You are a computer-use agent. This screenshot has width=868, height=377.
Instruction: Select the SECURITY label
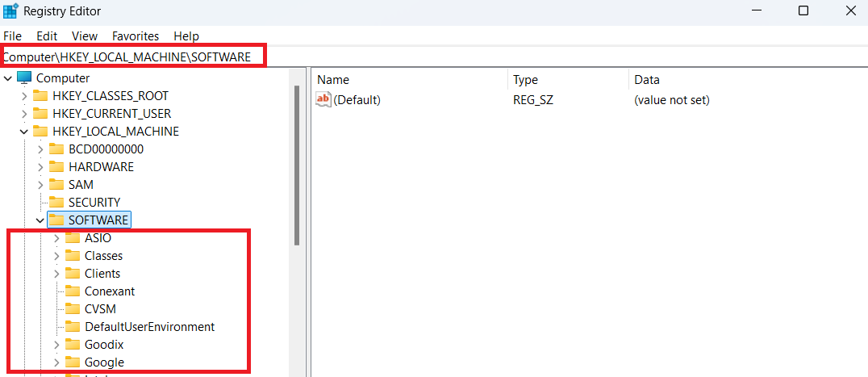click(x=94, y=203)
